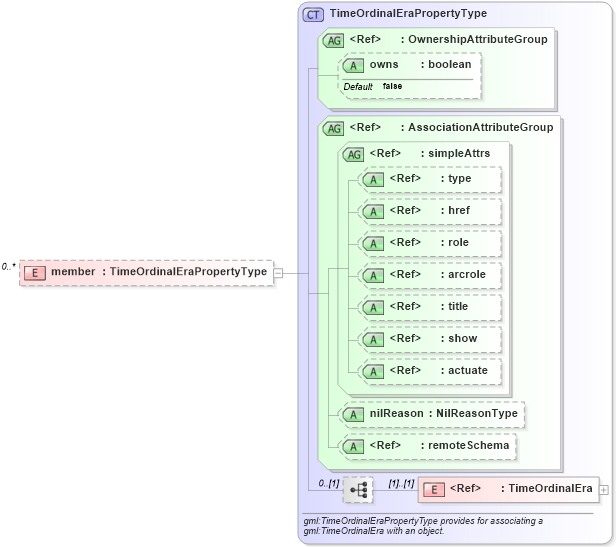
Task: Click the 0..[1] cardinality beside the sequence
Action: [329, 483]
